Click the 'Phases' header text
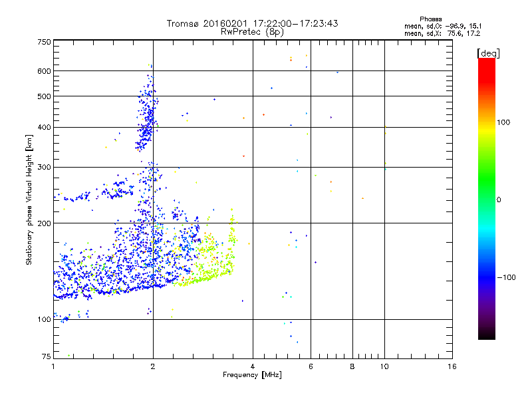The height and width of the screenshot is (399, 532). (x=430, y=19)
